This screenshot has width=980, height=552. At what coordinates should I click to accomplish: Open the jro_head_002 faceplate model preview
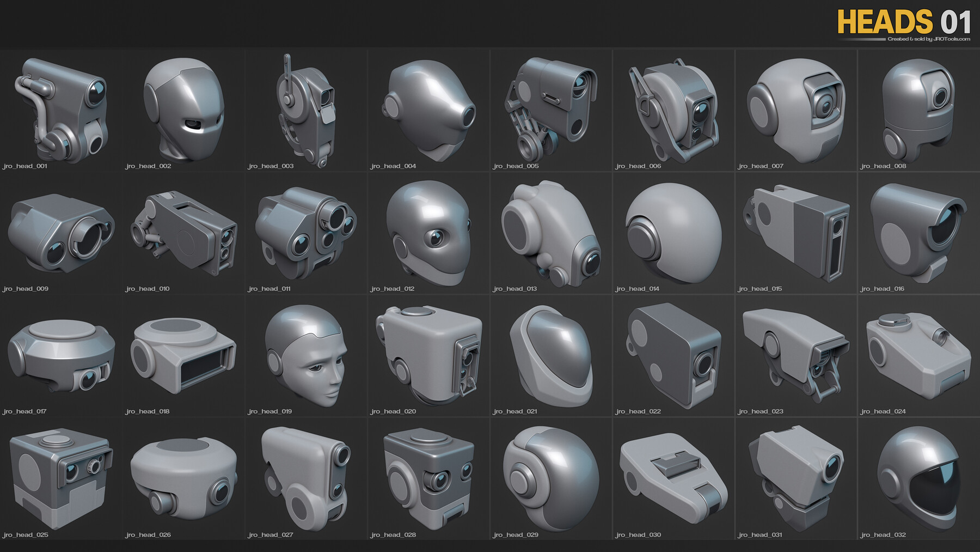coord(180,109)
